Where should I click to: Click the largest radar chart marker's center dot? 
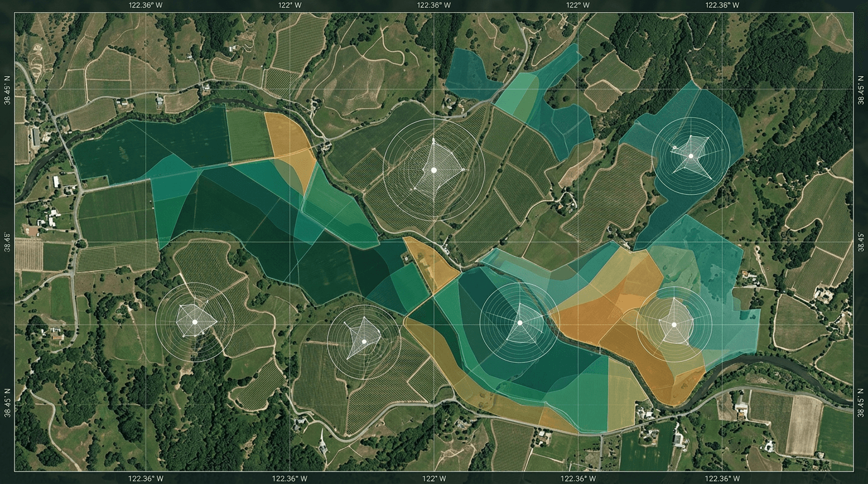point(433,170)
